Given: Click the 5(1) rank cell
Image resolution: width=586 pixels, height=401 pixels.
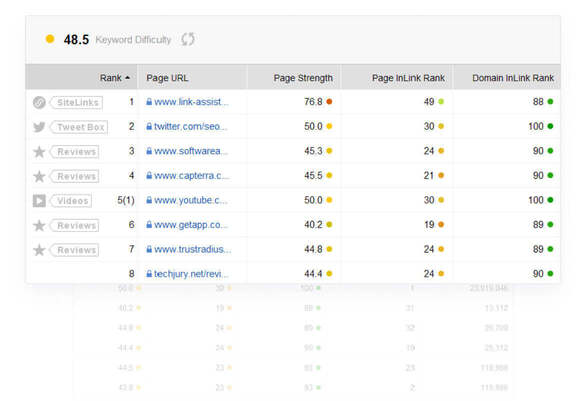Looking at the screenshot, I should pyautogui.click(x=126, y=200).
